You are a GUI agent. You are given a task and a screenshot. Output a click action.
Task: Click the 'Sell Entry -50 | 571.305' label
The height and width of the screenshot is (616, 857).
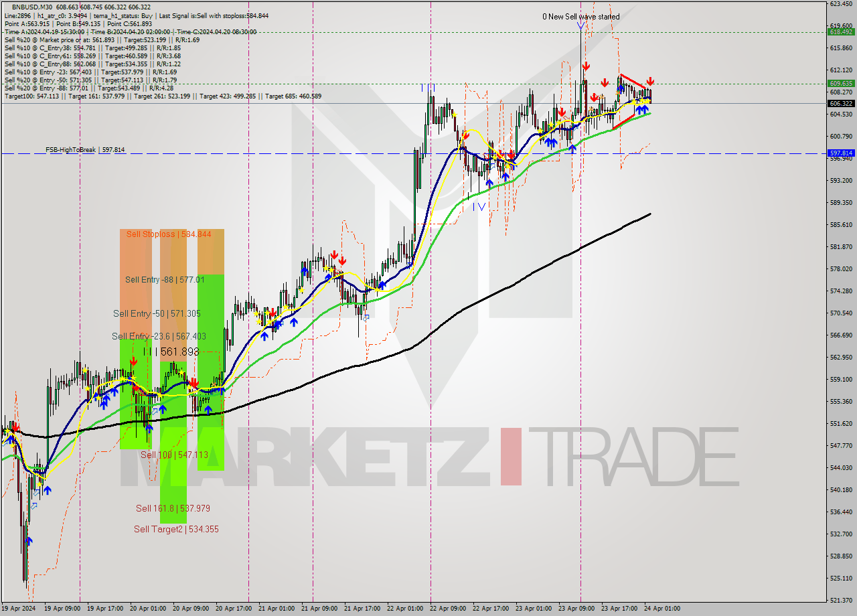tap(157, 313)
